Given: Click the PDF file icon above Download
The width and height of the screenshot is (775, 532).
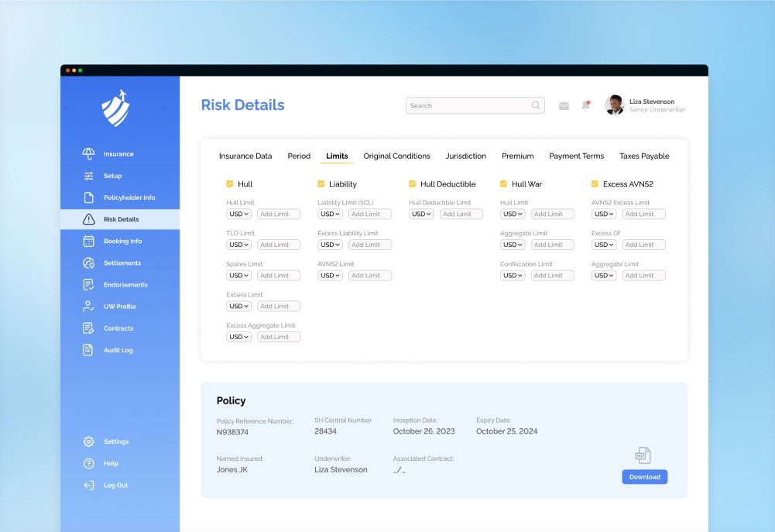Looking at the screenshot, I should [643, 455].
